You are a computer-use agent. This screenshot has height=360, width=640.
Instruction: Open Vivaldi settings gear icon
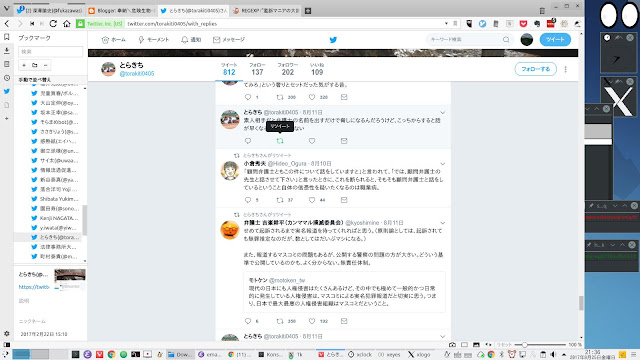(7, 333)
